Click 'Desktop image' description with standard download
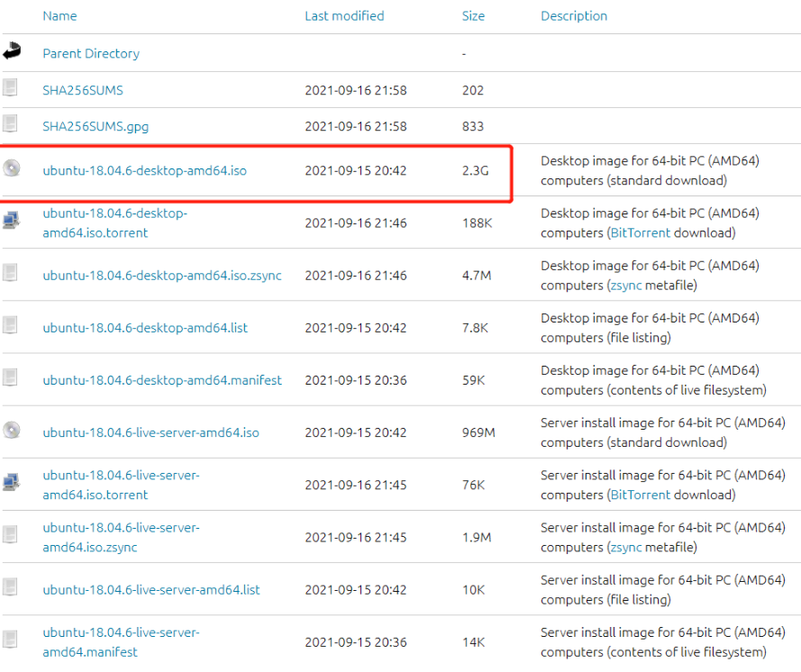This screenshot has width=801, height=672. pos(650,170)
